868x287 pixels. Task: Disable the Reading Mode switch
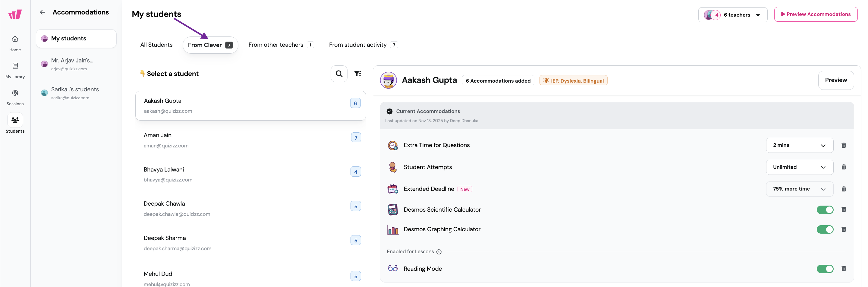pyautogui.click(x=825, y=269)
